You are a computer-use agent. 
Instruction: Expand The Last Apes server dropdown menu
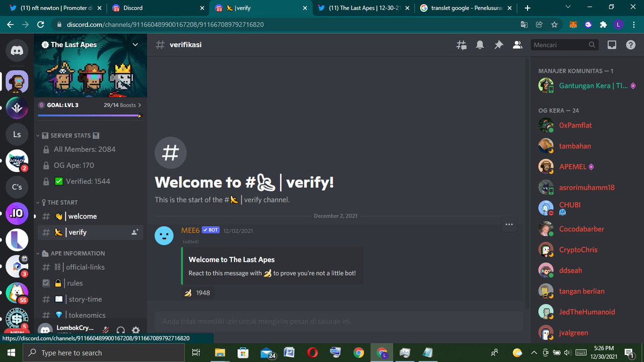[x=135, y=45]
